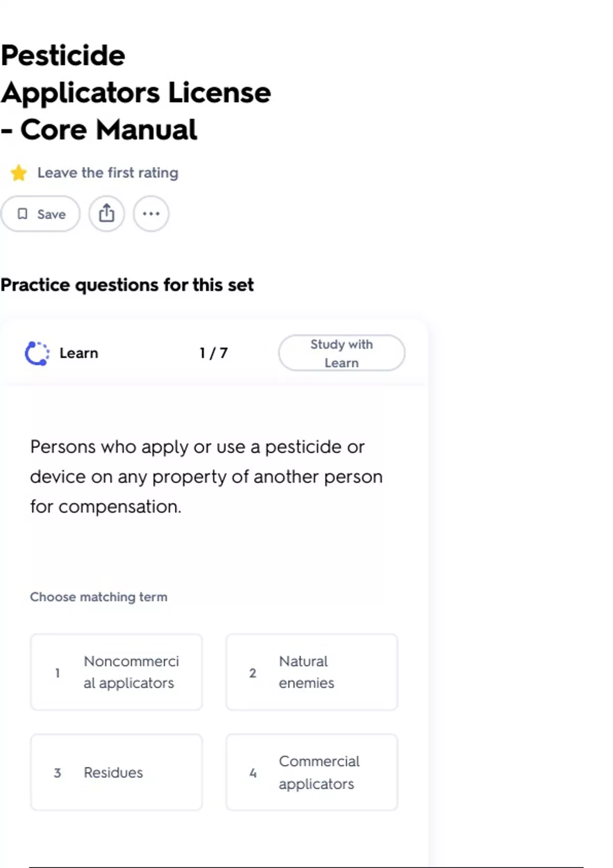
Task: Click the 1 / 7 question counter
Action: pyautogui.click(x=214, y=353)
